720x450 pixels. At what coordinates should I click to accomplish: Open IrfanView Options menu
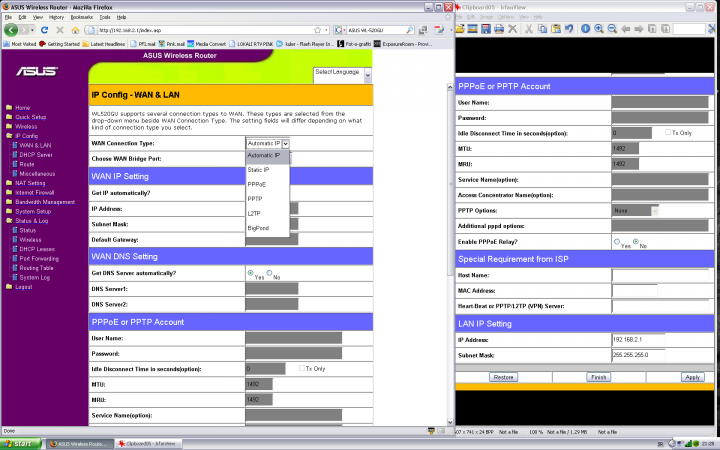click(x=506, y=17)
